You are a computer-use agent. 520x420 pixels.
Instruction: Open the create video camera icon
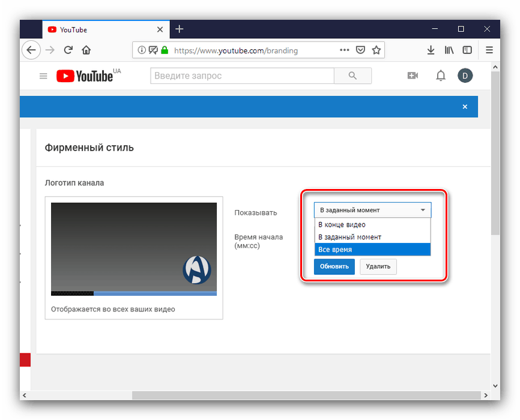[x=413, y=76]
